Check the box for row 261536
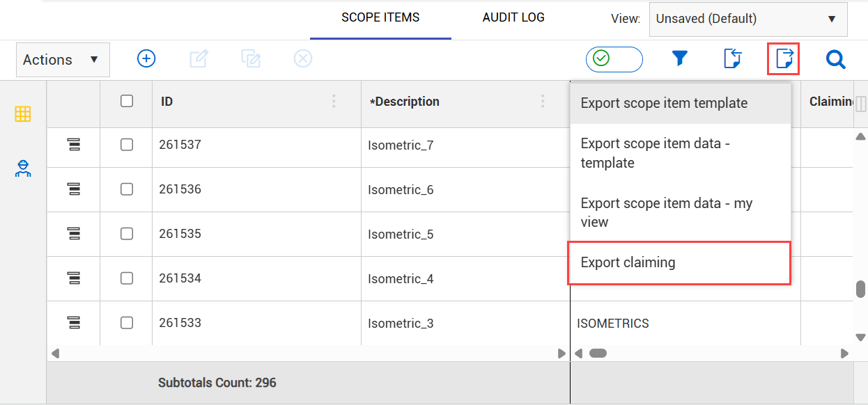The height and width of the screenshot is (405, 868). [126, 189]
